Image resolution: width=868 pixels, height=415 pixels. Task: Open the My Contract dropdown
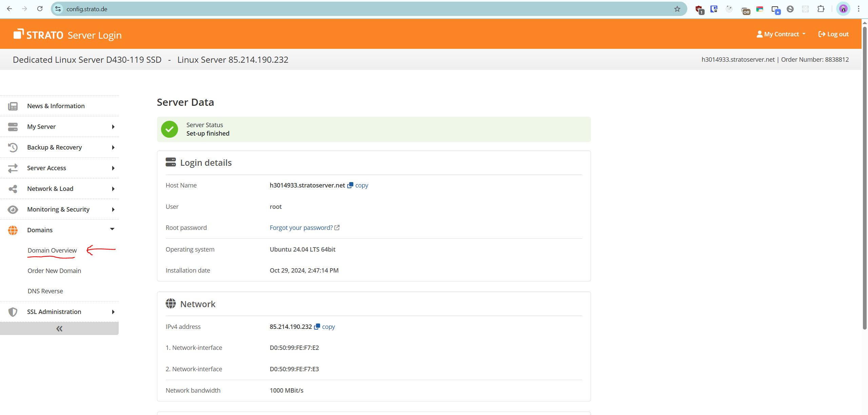pos(781,34)
